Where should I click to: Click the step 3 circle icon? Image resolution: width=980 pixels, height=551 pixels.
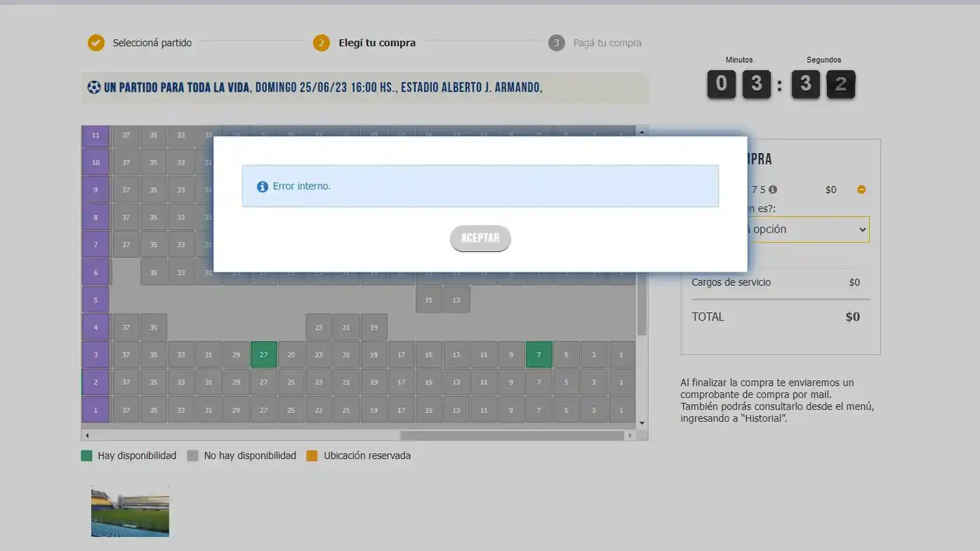click(x=556, y=43)
